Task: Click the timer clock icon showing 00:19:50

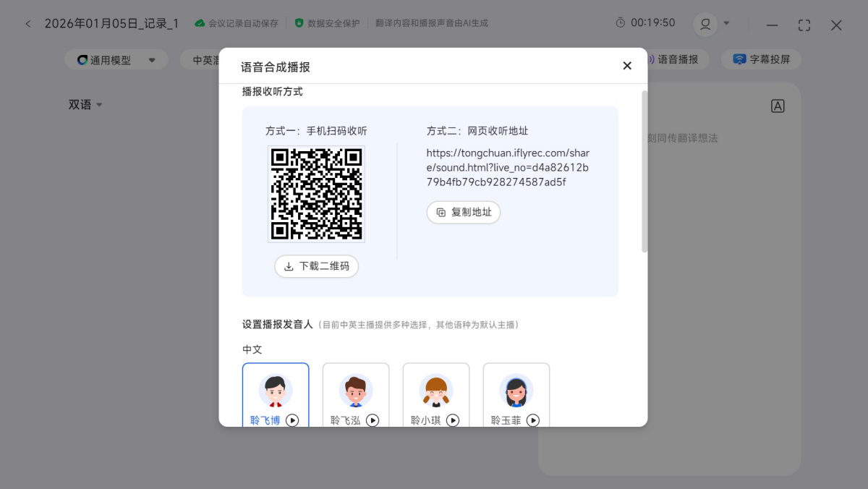Action: click(621, 22)
